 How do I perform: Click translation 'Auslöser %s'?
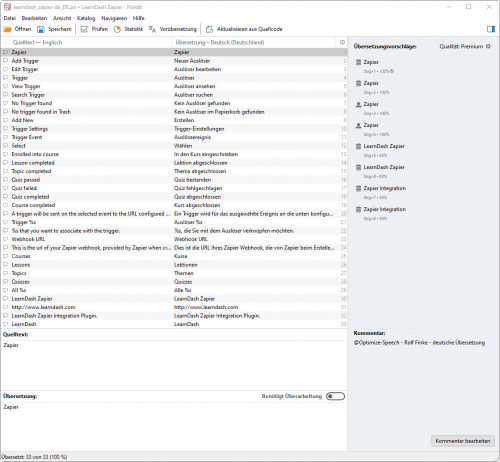click(188, 222)
